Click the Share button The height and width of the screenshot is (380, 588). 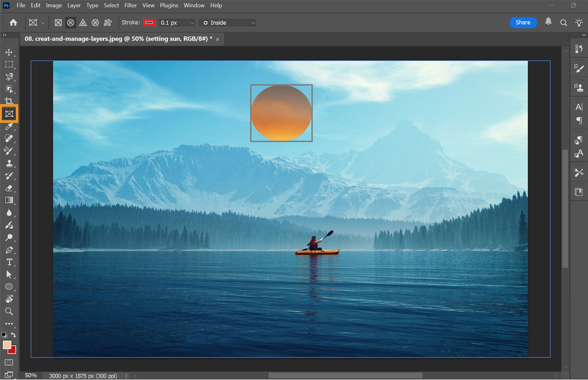(523, 22)
